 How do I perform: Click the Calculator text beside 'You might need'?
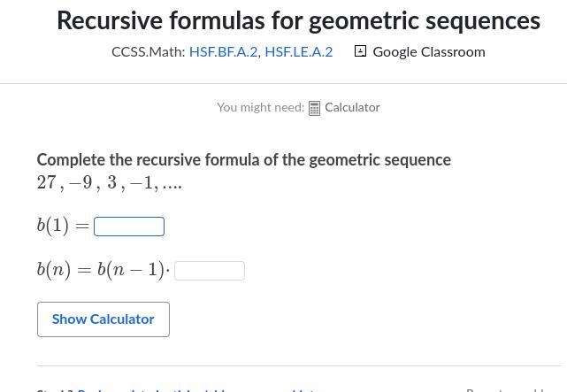(352, 107)
